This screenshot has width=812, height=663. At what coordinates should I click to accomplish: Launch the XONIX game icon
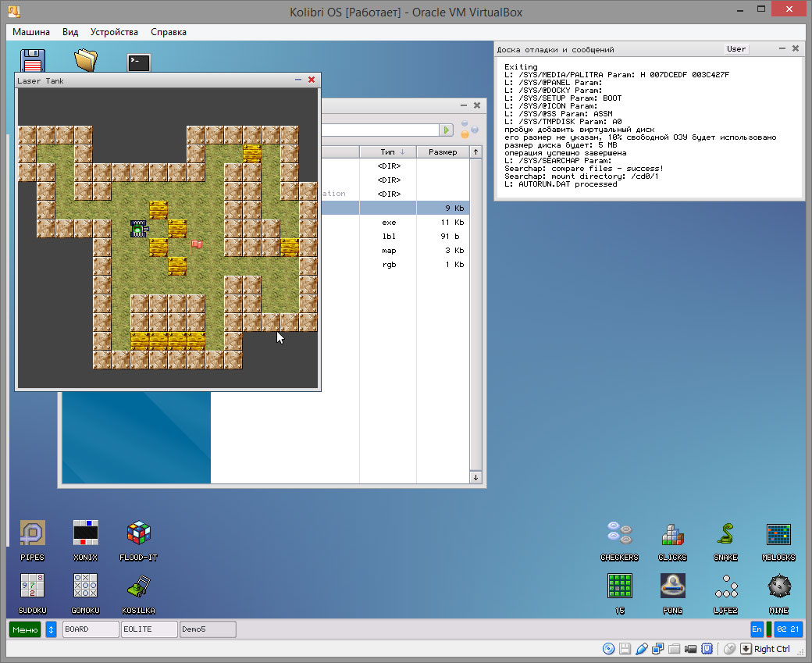pos(85,533)
